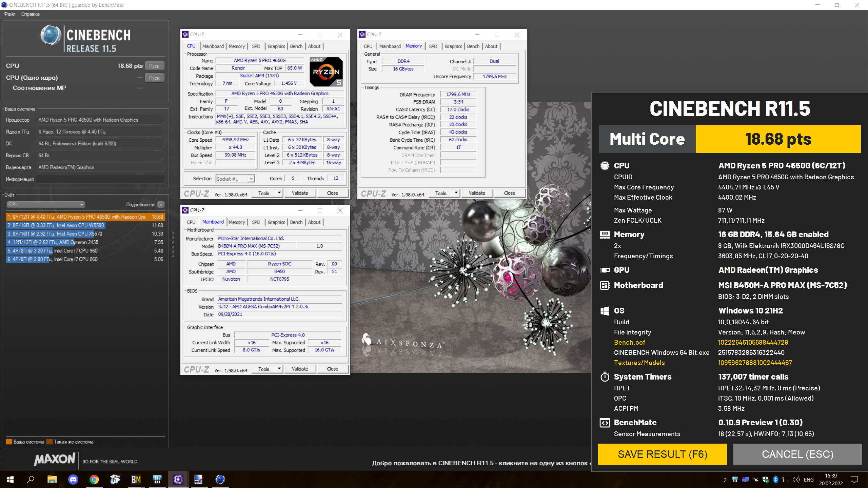Open Tools dropdown arrow in CPU-Z Memory window
The image size is (868, 488).
(x=456, y=193)
